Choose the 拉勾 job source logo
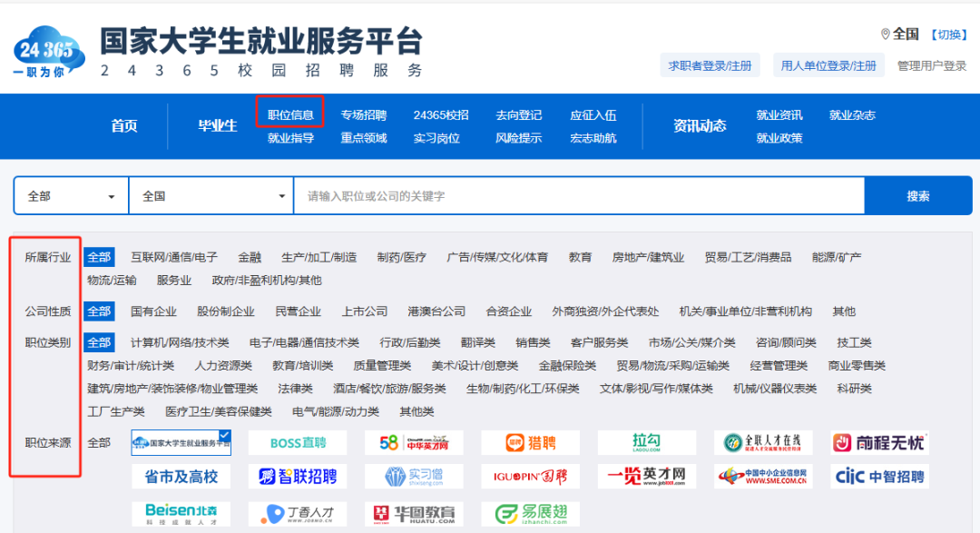Image resolution: width=980 pixels, height=533 pixels. (x=647, y=443)
